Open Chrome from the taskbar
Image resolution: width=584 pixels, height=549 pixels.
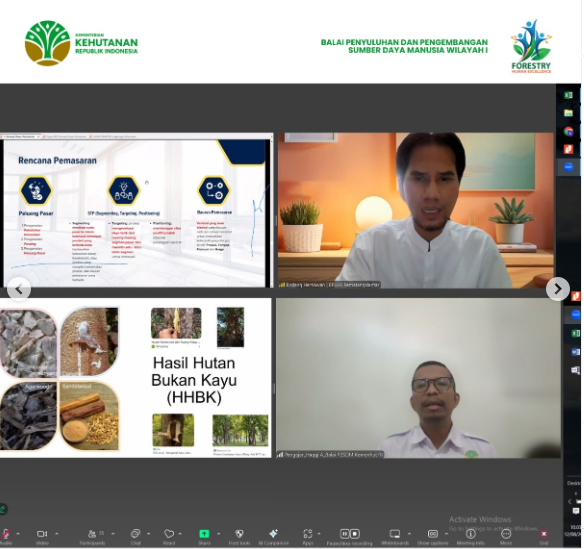pos(568,131)
